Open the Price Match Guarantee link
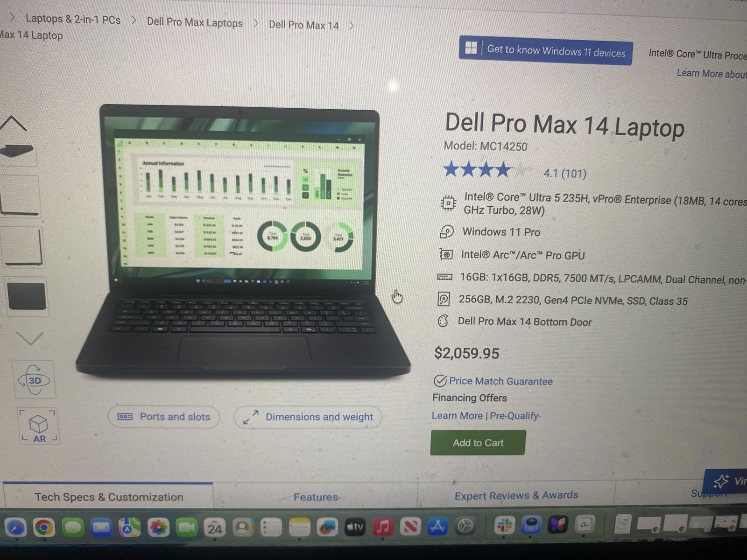 pyautogui.click(x=500, y=381)
